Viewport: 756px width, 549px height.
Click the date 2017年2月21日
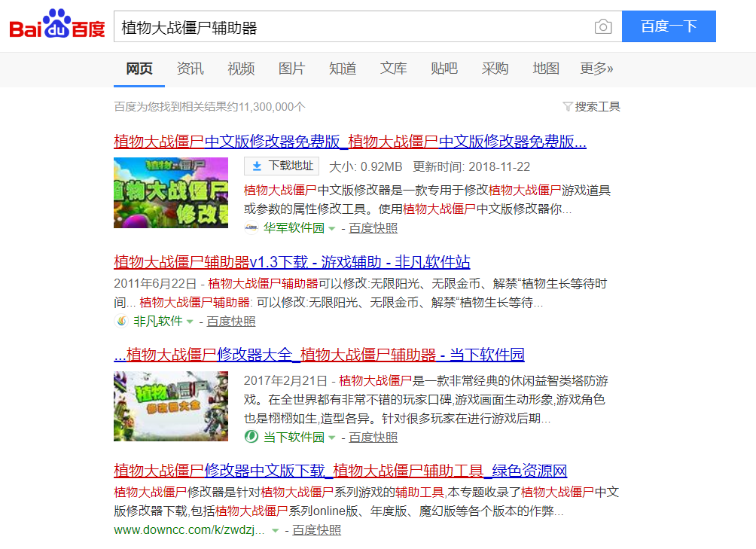tap(285, 381)
